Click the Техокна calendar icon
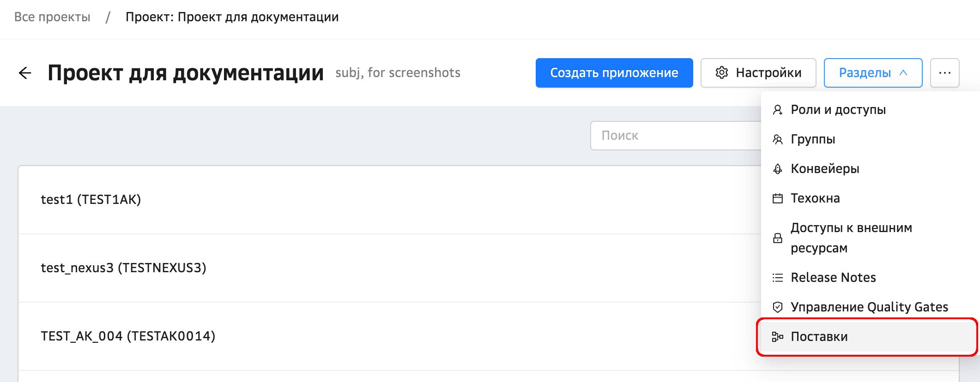Screen dimensions: 980x382 click(778, 198)
